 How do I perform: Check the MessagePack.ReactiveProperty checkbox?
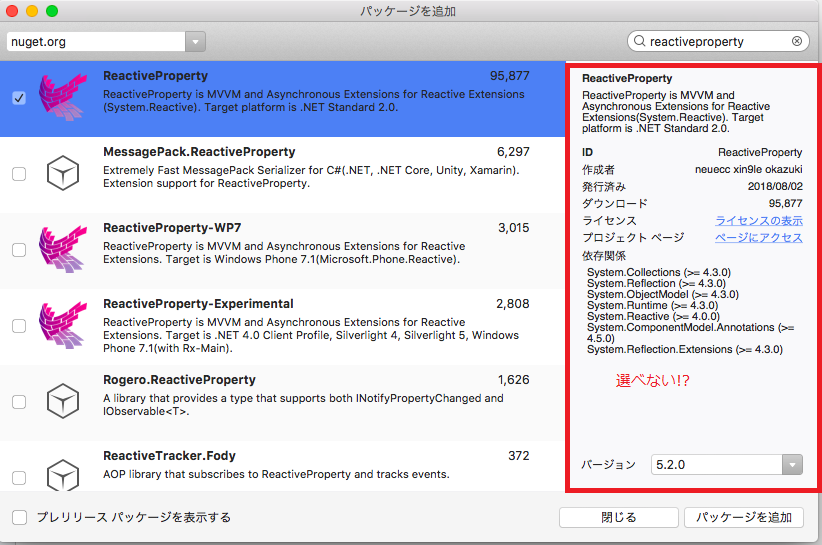click(x=19, y=174)
